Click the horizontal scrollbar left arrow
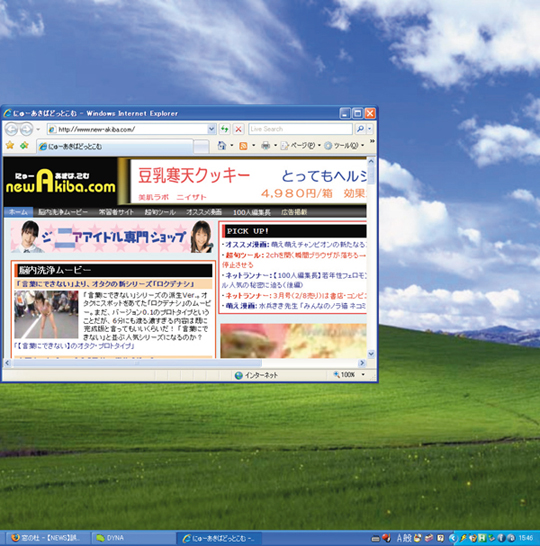Image resolution: width=540 pixels, height=546 pixels. 7,363
